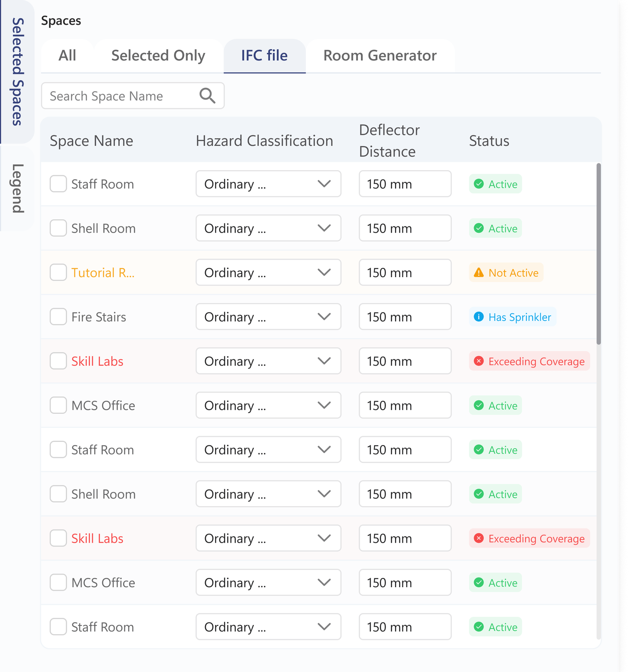Click the Spaces panel title
The width and height of the screenshot is (629, 672).
(x=61, y=21)
